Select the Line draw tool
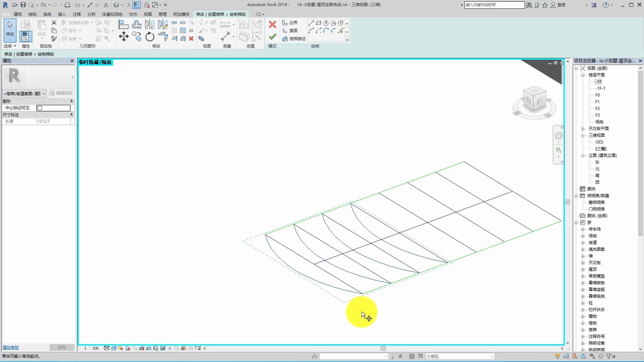Screen dimensions: 644x362 coord(311,23)
